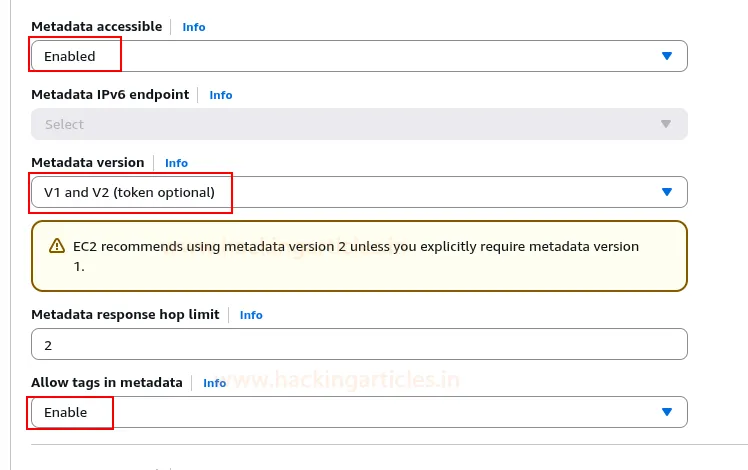Open Info link beside Metadata response hop limit

pos(251,315)
